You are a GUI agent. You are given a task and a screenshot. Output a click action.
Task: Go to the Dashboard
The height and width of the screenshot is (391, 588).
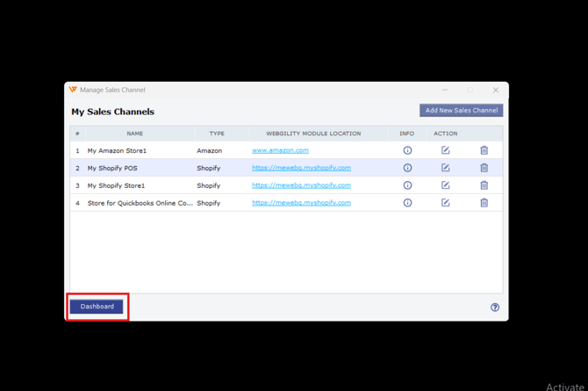coord(97,307)
